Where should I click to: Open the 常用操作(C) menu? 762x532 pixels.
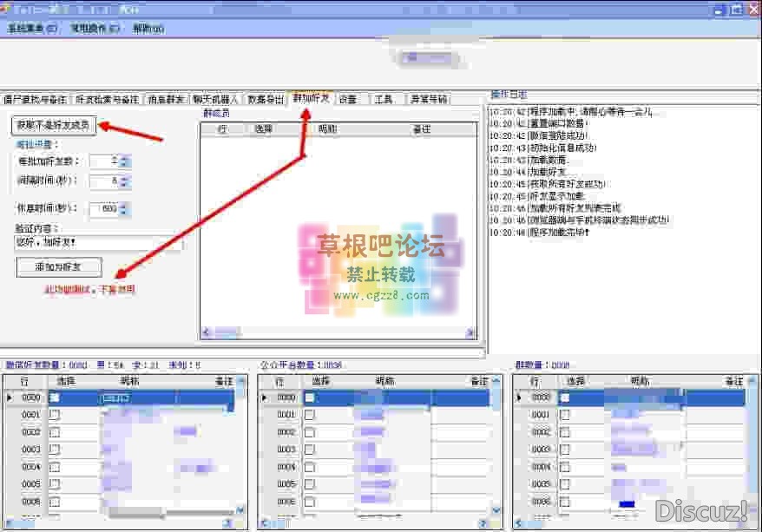coord(95,27)
